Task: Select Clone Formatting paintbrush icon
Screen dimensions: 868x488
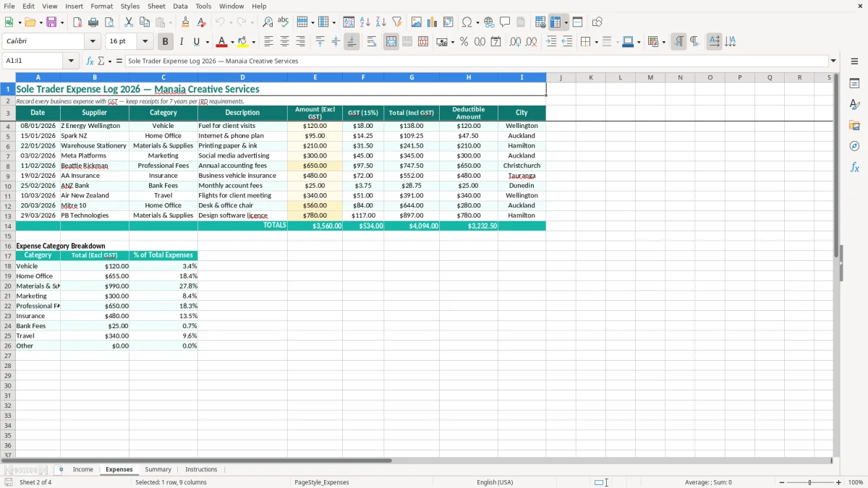Action: [x=185, y=22]
